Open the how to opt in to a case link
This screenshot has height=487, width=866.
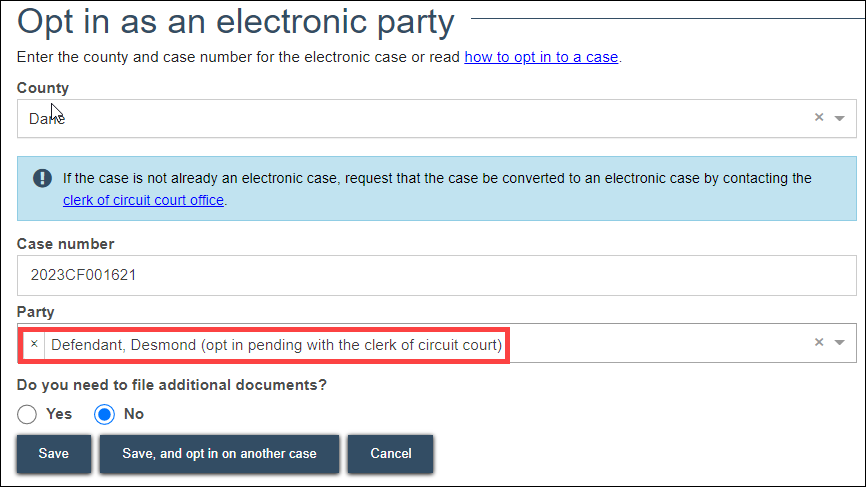pos(541,57)
